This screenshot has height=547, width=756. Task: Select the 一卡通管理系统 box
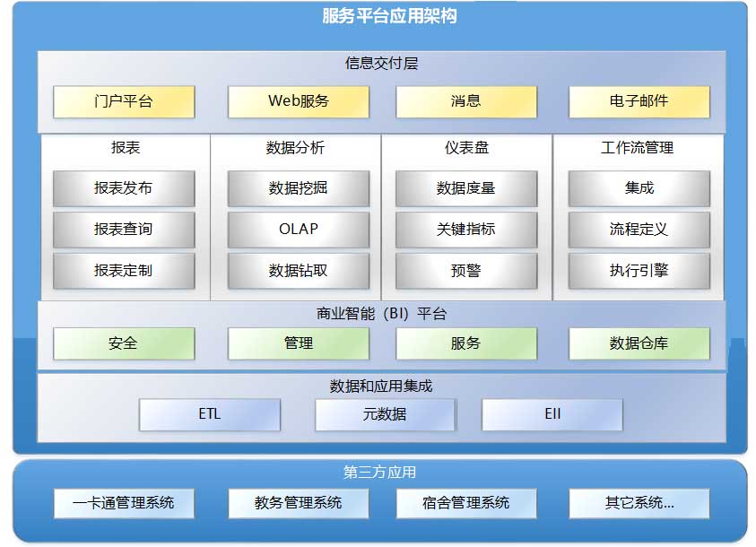point(124,504)
